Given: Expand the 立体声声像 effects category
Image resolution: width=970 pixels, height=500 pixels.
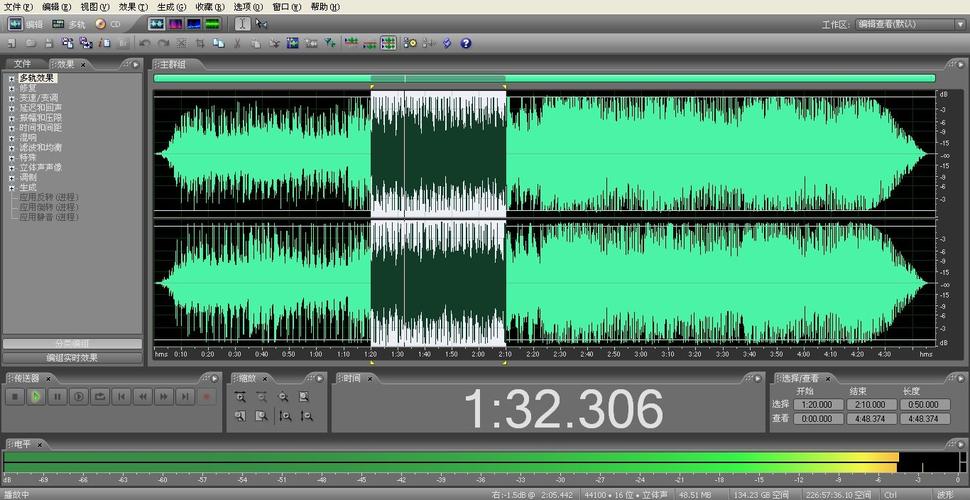Looking at the screenshot, I should [11, 168].
